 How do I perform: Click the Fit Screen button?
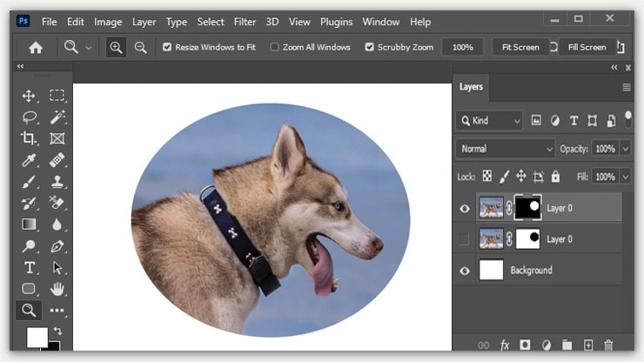coord(520,47)
